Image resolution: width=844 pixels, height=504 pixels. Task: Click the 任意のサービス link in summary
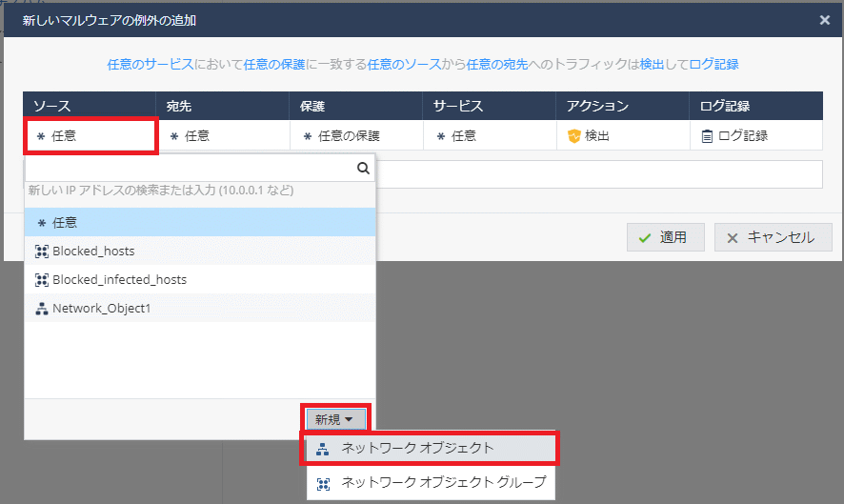(x=151, y=65)
